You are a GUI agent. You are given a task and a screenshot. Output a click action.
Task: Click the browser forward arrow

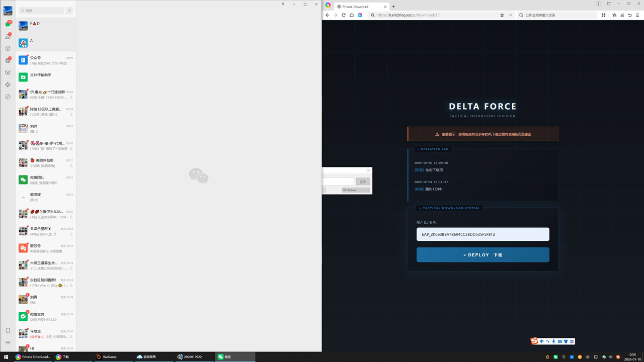336,15
